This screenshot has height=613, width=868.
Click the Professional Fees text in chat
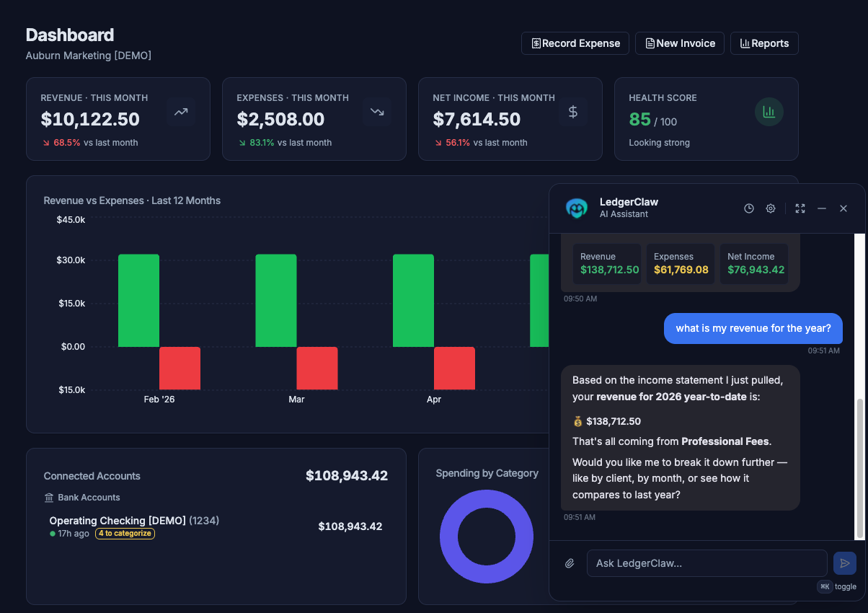click(x=725, y=441)
